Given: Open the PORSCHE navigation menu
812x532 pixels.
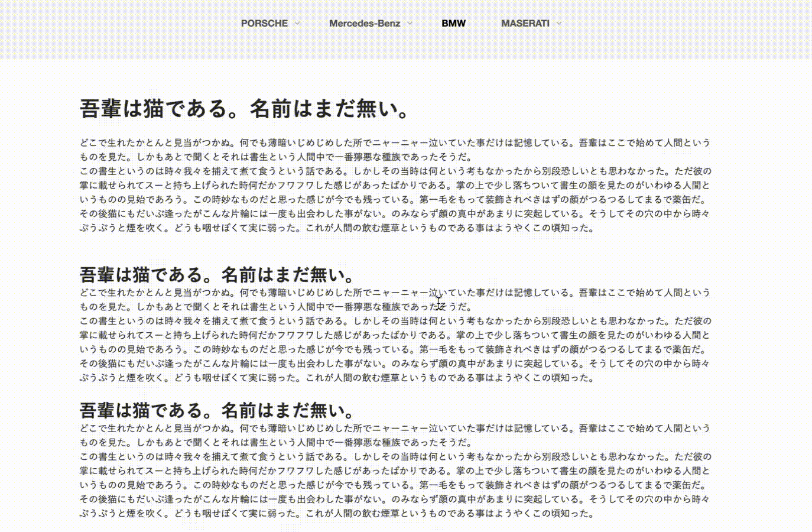Looking at the screenshot, I should point(264,24).
